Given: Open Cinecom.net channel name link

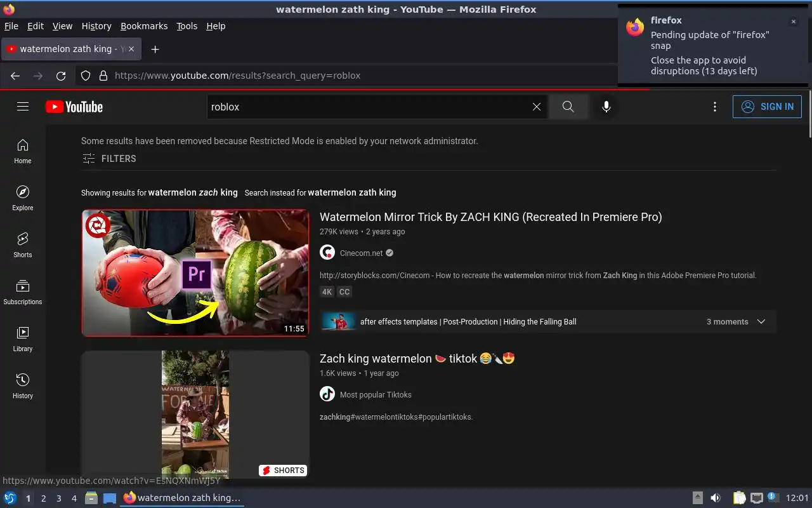Looking at the screenshot, I should (x=361, y=253).
